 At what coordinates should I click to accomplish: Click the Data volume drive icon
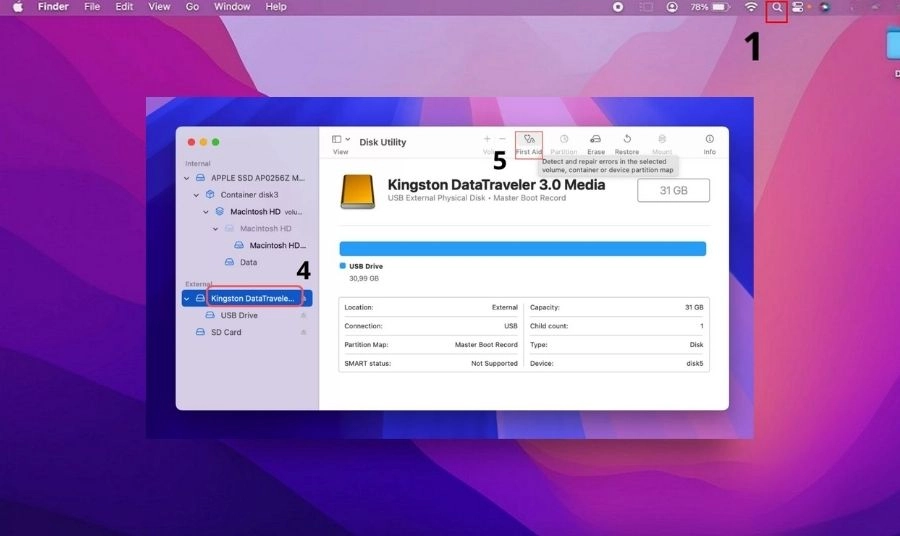[229, 262]
